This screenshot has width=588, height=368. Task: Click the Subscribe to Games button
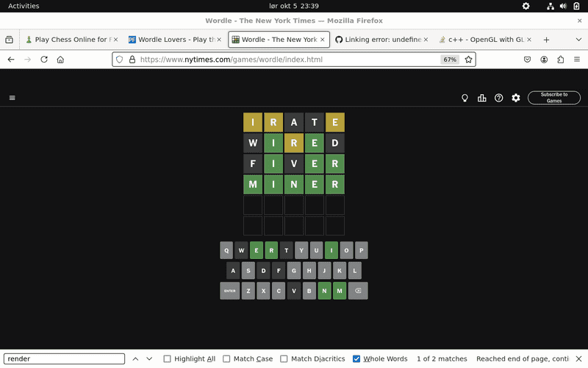tap(554, 98)
